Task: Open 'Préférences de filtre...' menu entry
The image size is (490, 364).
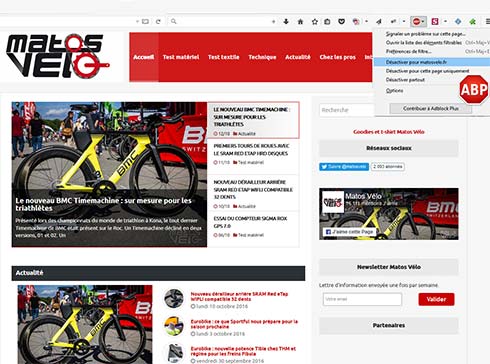Action: (408, 51)
